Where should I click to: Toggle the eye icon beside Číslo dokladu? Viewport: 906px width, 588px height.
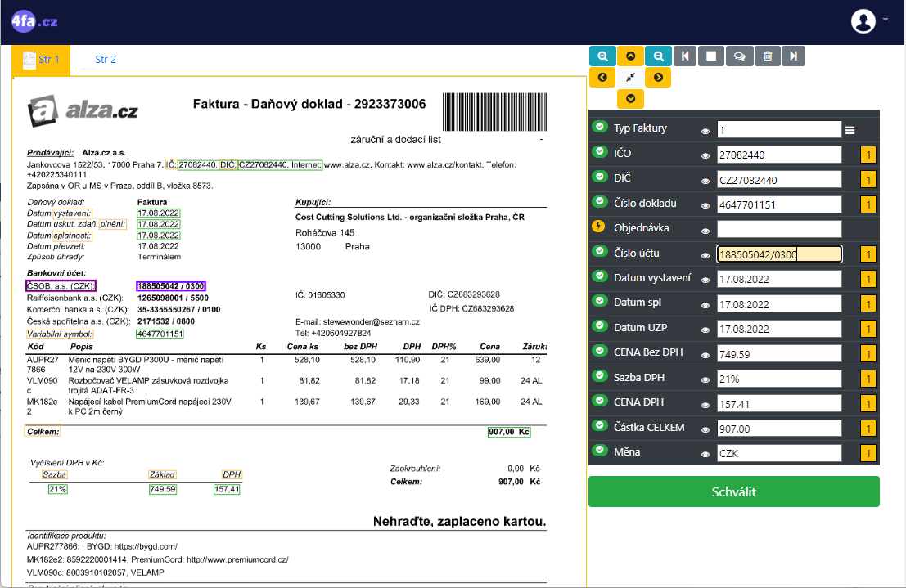click(705, 204)
